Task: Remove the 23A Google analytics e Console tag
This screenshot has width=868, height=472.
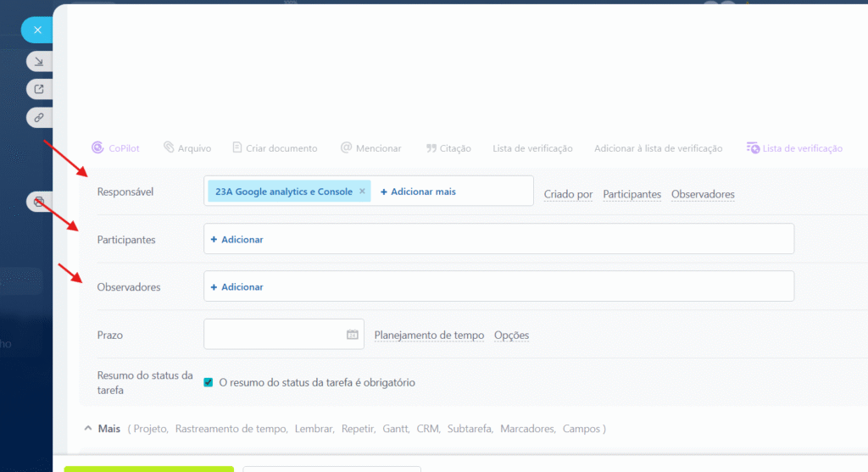Action: point(362,192)
